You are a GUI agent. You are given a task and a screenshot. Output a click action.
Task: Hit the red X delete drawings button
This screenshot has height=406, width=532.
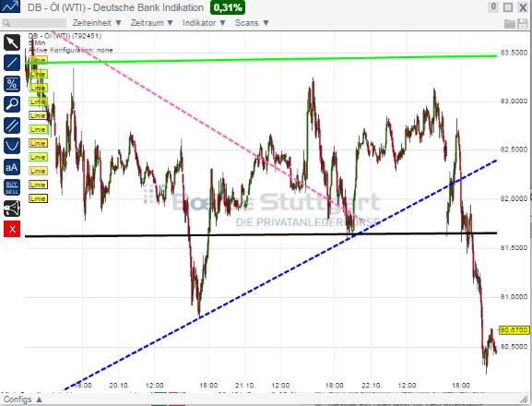point(12,229)
